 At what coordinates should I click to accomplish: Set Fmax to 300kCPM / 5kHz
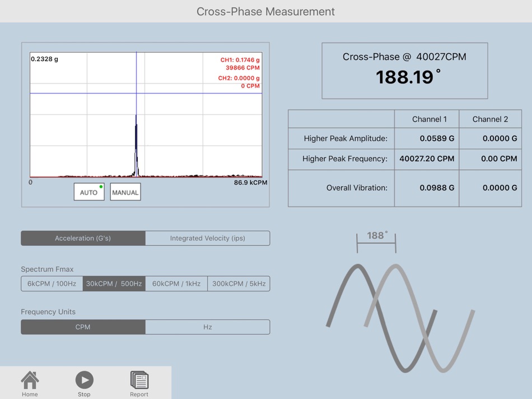(x=239, y=284)
